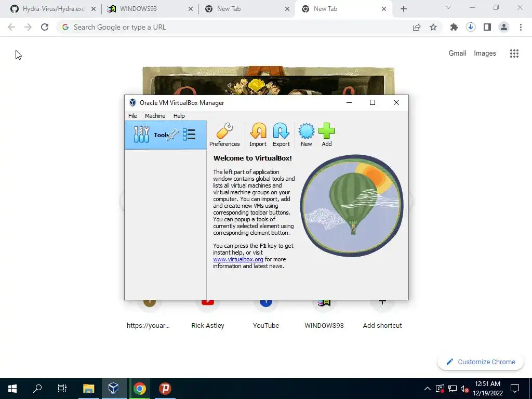Open the Help menu in VirtualBox
Screen dimensions: 532x399
[179, 116]
